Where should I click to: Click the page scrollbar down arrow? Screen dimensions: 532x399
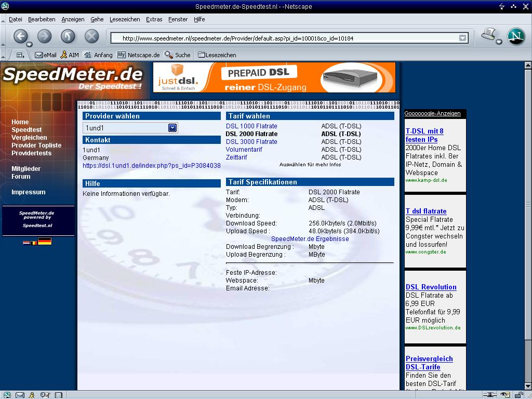click(x=528, y=387)
